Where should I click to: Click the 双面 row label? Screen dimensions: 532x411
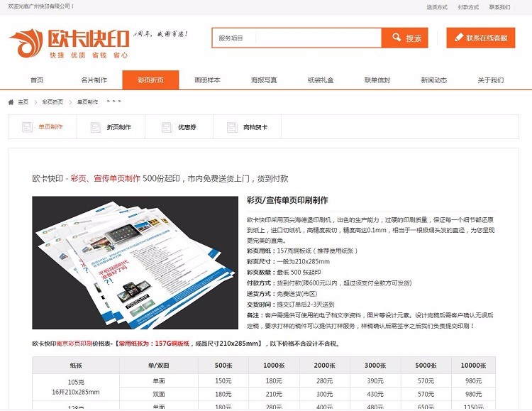[x=159, y=394]
